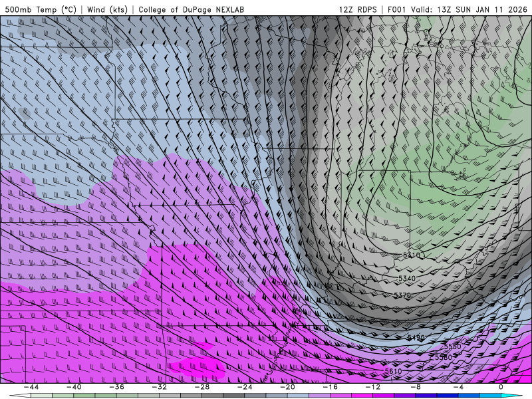Viewport: 532px width, 399px height.
Task: Click the 5370 height contour label
Action: tap(403, 295)
